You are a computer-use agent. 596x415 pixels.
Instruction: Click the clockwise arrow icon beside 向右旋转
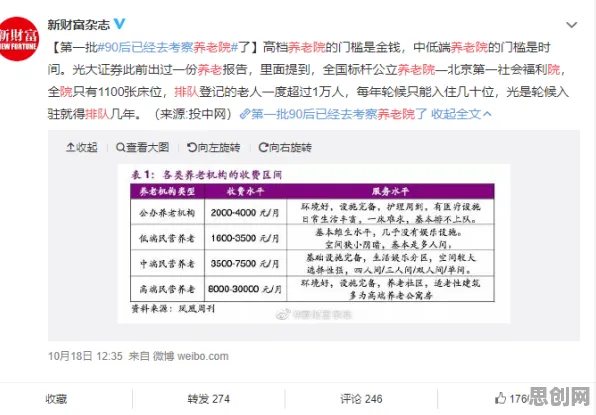pos(263,147)
